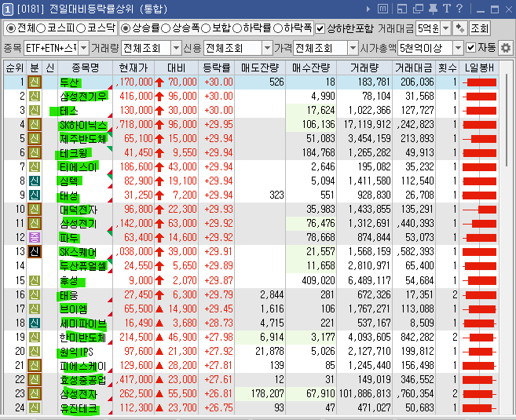Screen dimensions: 516x420
Task: Sort by the 매수잔량 column header
Action: [311, 68]
